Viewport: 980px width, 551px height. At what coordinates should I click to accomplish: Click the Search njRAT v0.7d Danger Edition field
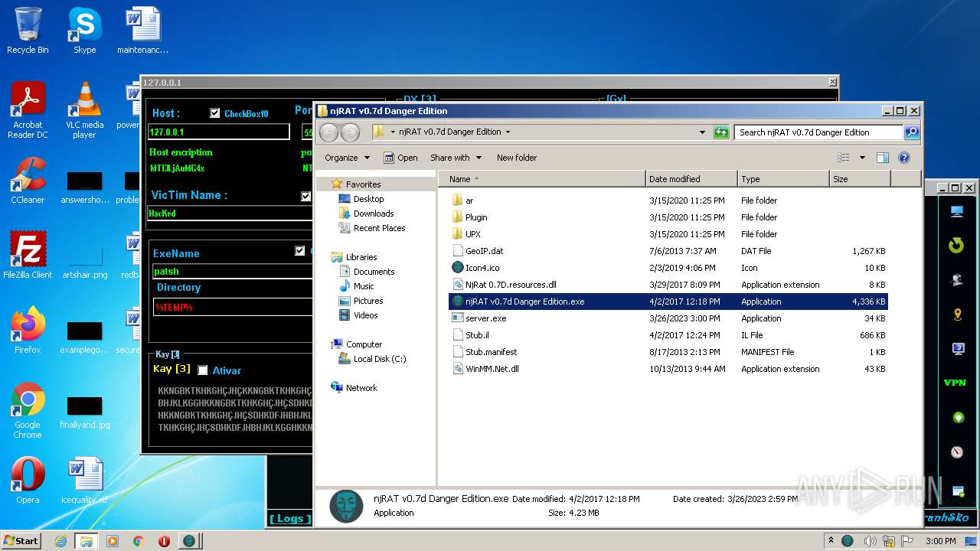[x=818, y=132]
